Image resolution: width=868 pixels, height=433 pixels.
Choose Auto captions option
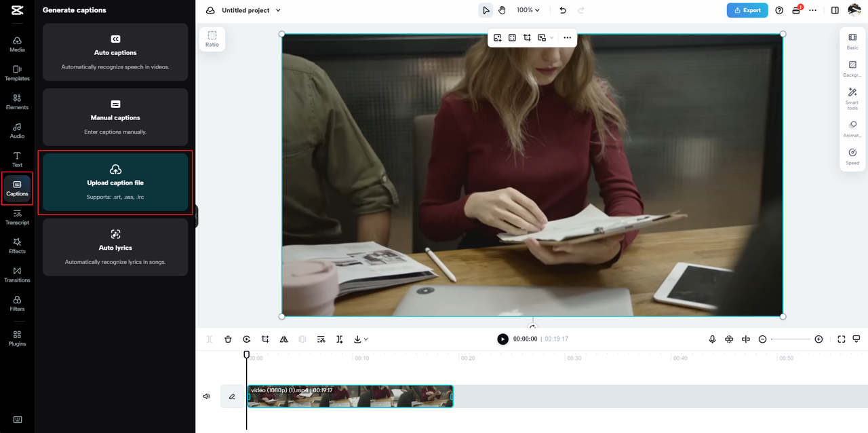115,52
